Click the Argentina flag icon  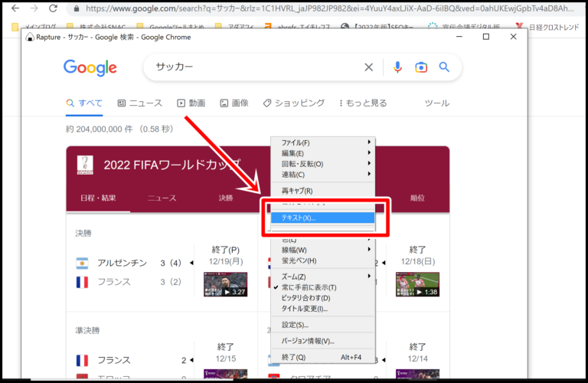tap(82, 263)
